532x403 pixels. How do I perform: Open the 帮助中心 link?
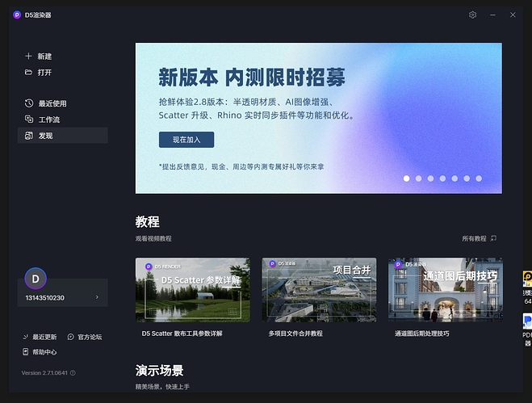(x=44, y=352)
